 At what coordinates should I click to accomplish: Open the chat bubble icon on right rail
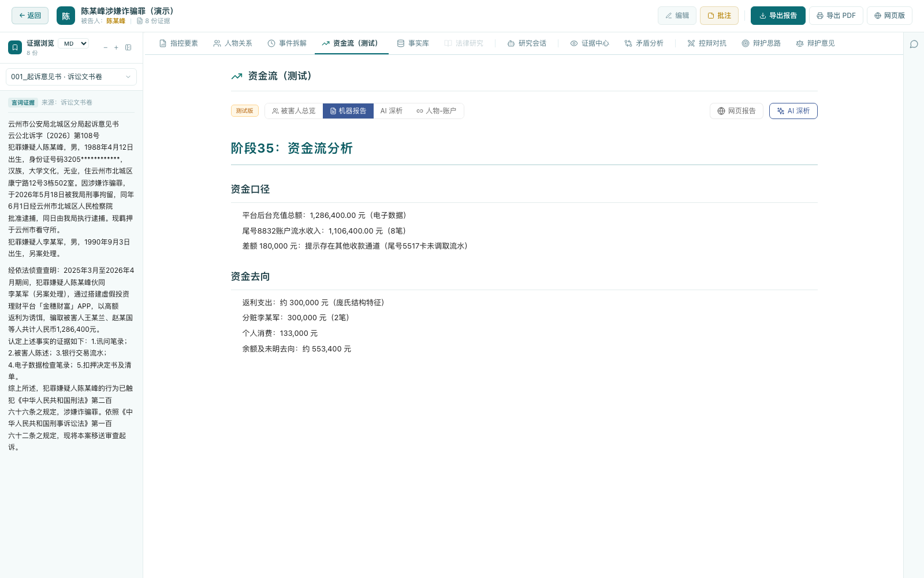click(x=914, y=45)
